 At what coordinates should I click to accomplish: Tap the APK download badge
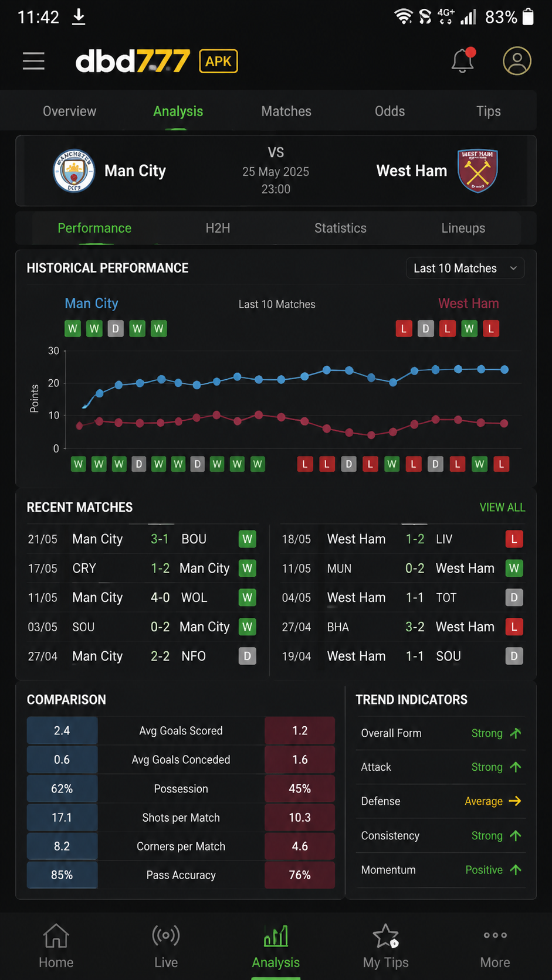(x=218, y=61)
